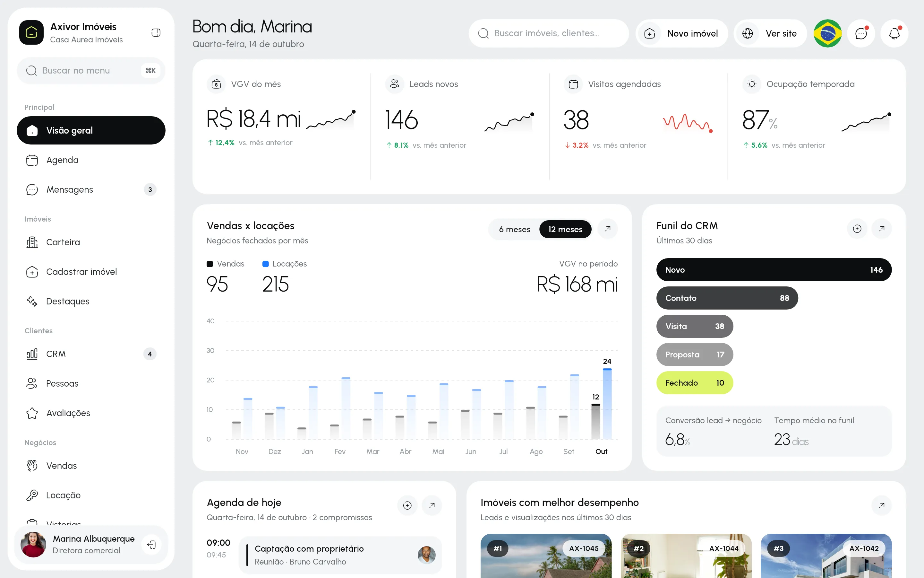Open Avaliações menu item

click(x=91, y=413)
